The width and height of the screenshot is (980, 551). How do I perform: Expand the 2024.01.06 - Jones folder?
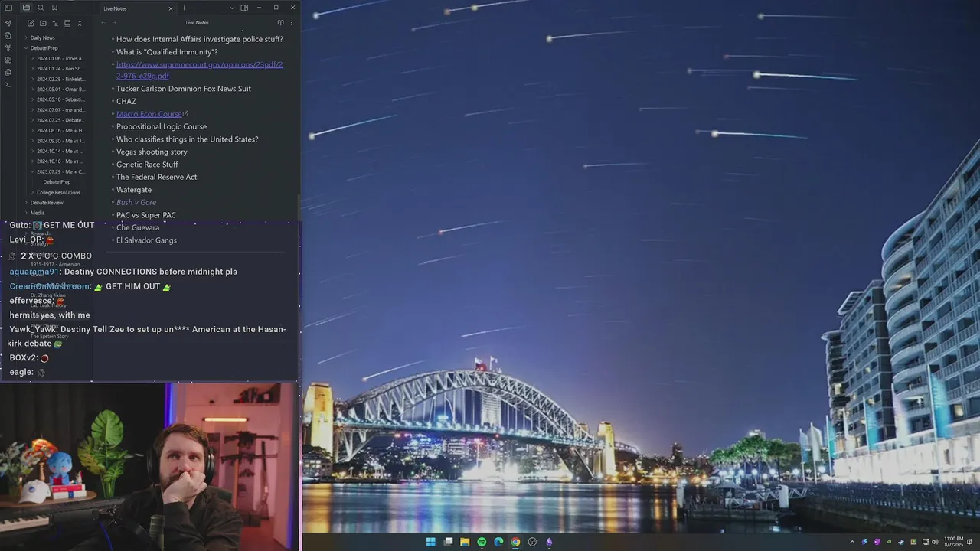[x=60, y=58]
